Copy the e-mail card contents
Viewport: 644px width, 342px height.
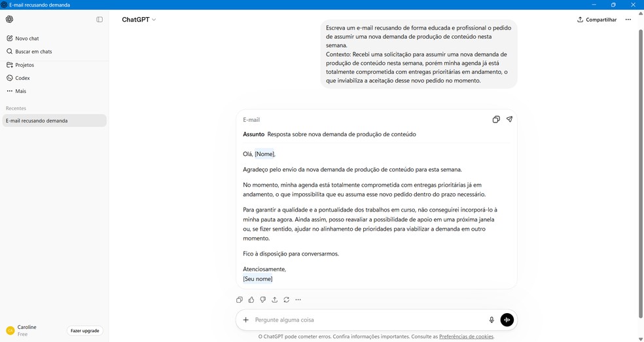[496, 119]
